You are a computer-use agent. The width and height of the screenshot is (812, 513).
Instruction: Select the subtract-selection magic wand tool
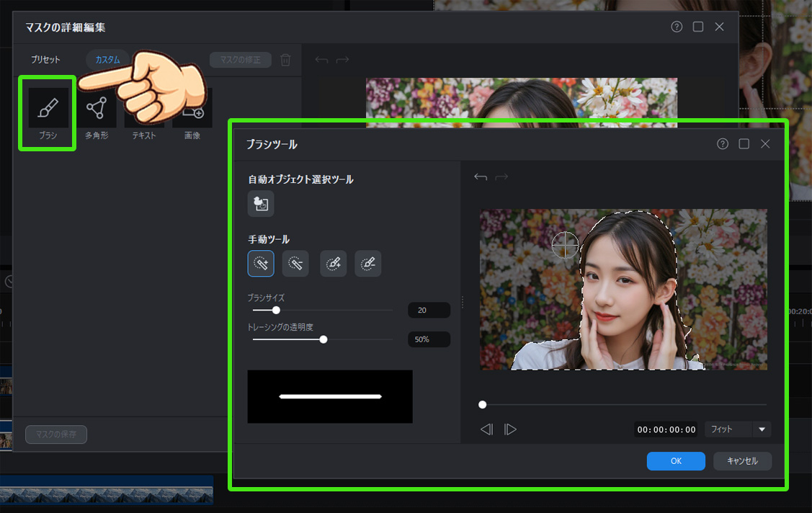(x=295, y=263)
